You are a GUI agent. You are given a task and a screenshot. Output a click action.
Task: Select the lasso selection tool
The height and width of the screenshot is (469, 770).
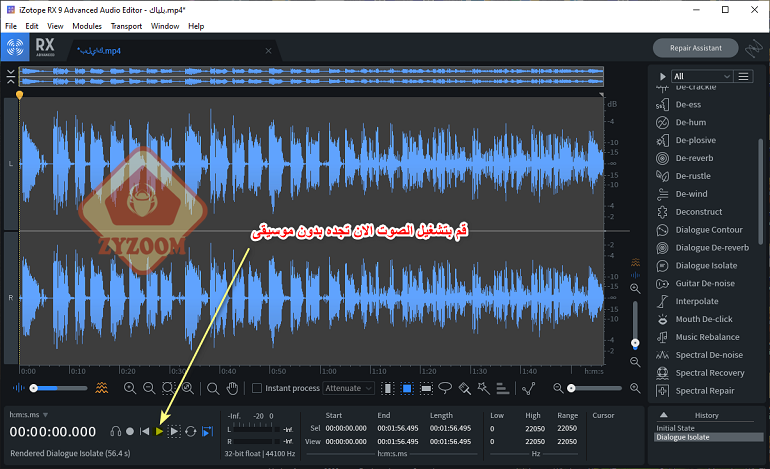(x=445, y=388)
